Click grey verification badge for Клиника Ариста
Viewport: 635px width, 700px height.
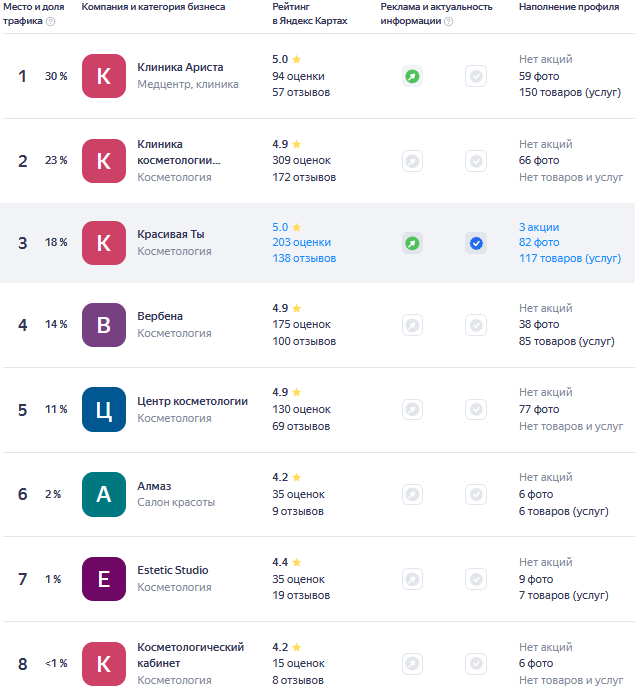coord(476,76)
